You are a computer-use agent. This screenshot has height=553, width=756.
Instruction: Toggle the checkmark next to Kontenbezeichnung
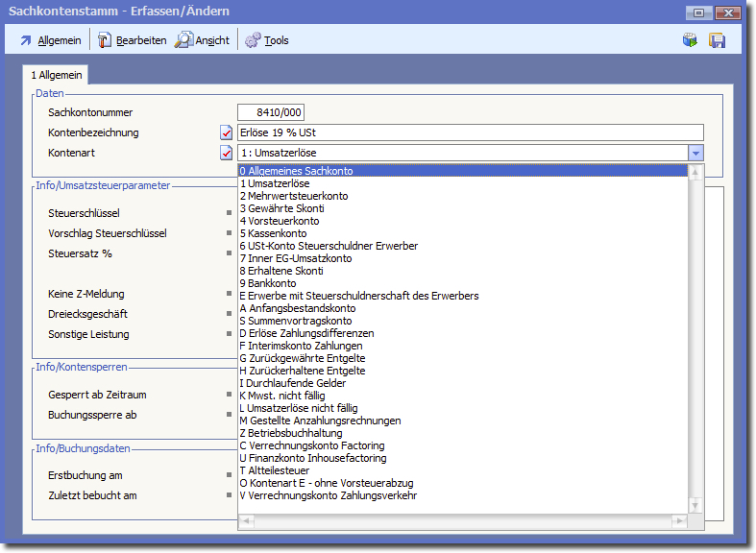227,132
